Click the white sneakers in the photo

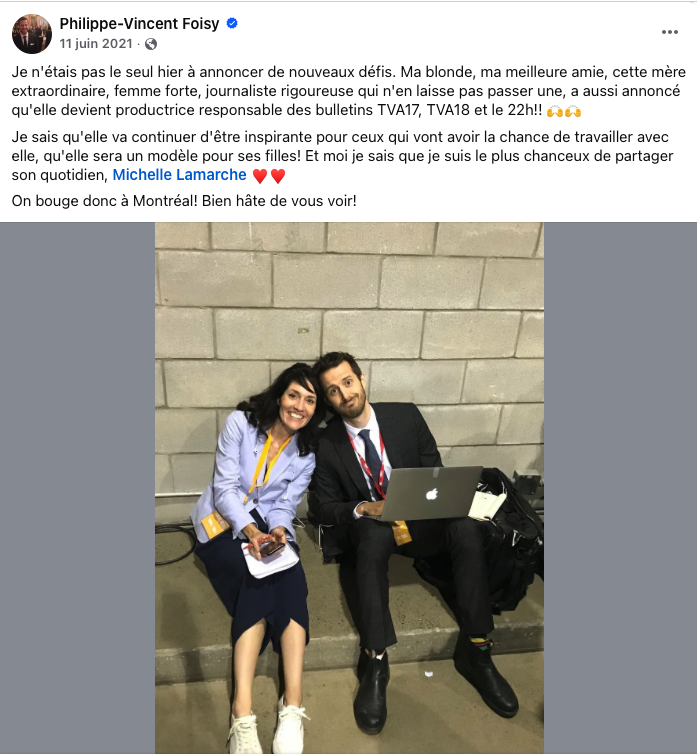(268, 727)
